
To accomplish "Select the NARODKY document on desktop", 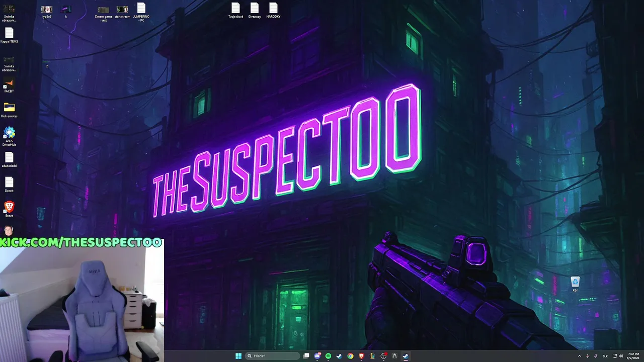I will click(273, 11).
